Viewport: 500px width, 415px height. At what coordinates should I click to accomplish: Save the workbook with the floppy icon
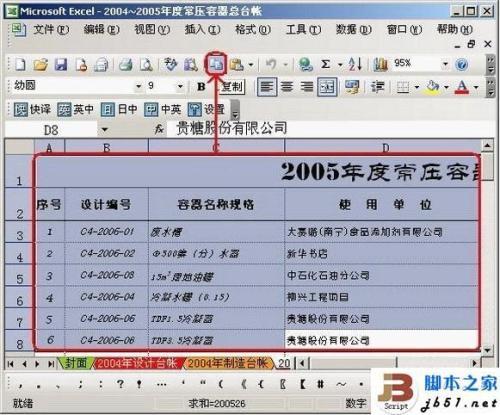point(61,64)
